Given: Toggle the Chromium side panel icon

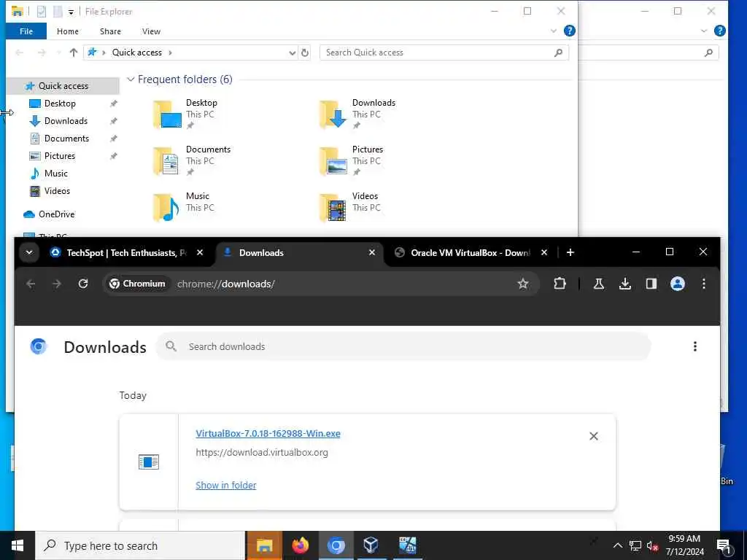Looking at the screenshot, I should [x=651, y=284].
